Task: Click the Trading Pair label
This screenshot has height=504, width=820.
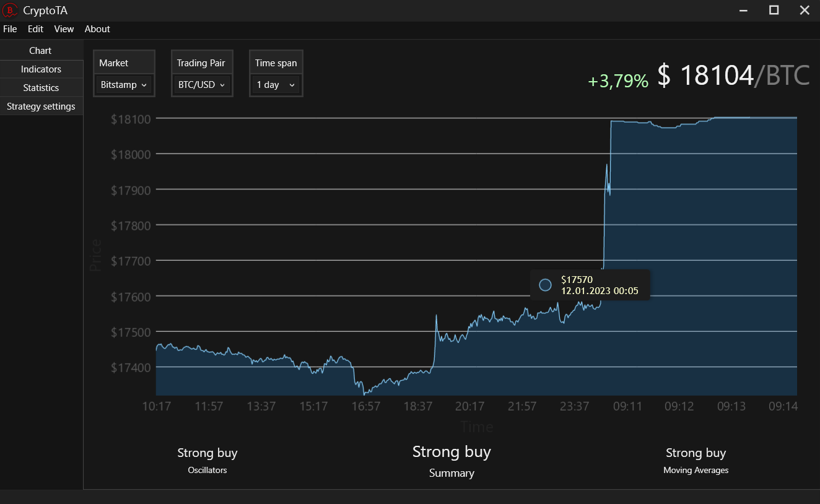Action: (x=201, y=63)
